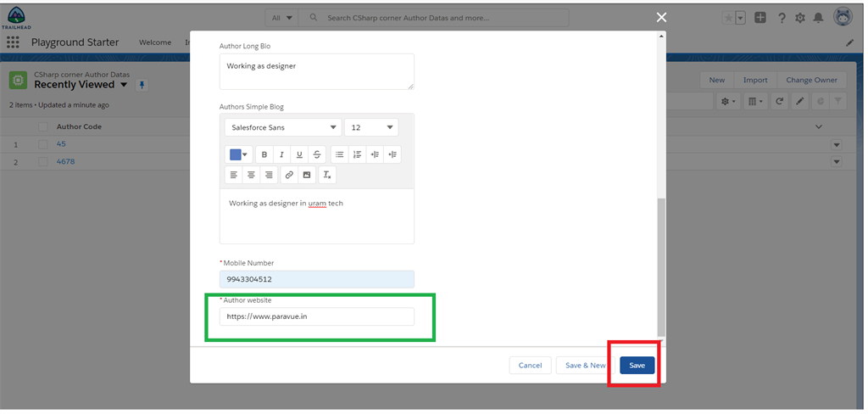868x414 pixels.
Task: Remove text formatting with the Tx icon
Action: pyautogui.click(x=327, y=175)
